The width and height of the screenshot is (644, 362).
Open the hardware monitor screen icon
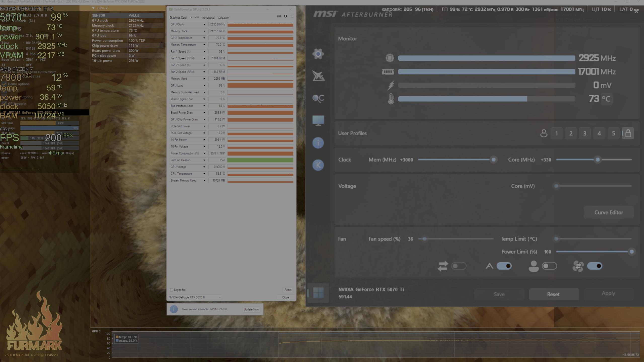point(318,120)
